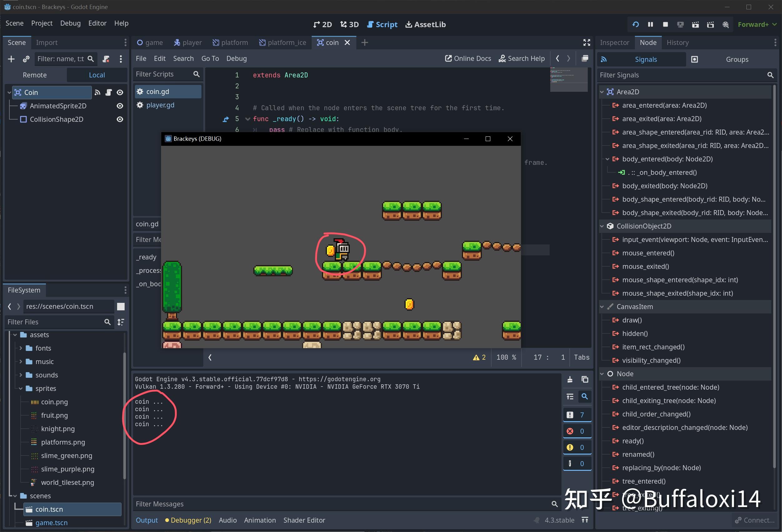Open the AssetLib workspace
The height and width of the screenshot is (532, 782).
[x=425, y=25]
